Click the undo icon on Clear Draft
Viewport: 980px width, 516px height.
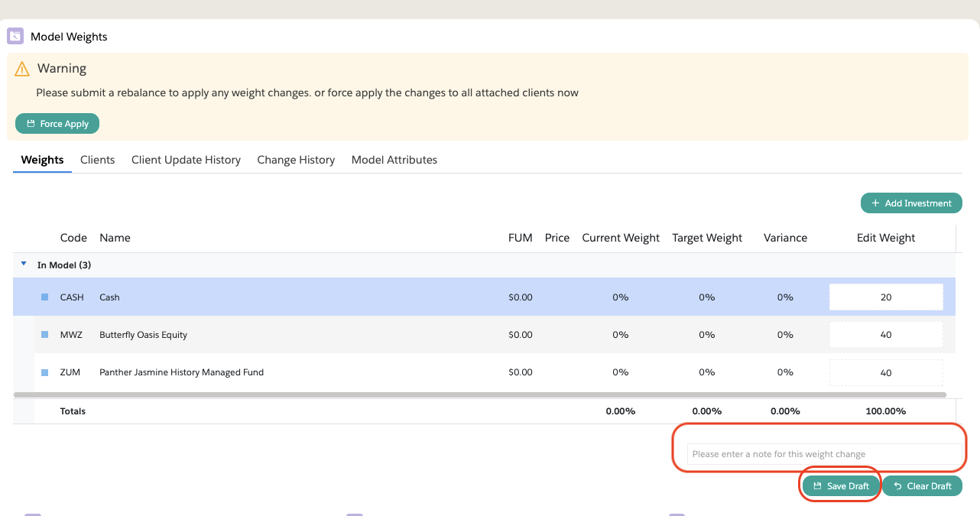897,486
